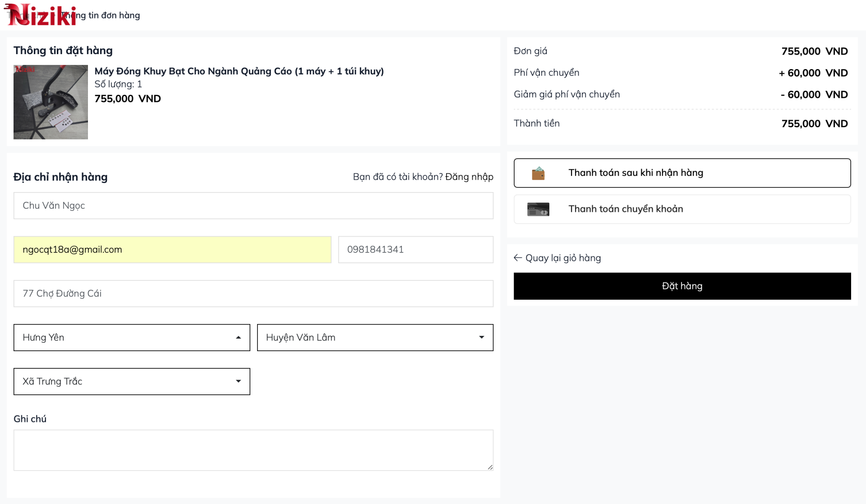The image size is (866, 504).
Task: Click the yellow highlighted email field
Action: [x=172, y=250]
